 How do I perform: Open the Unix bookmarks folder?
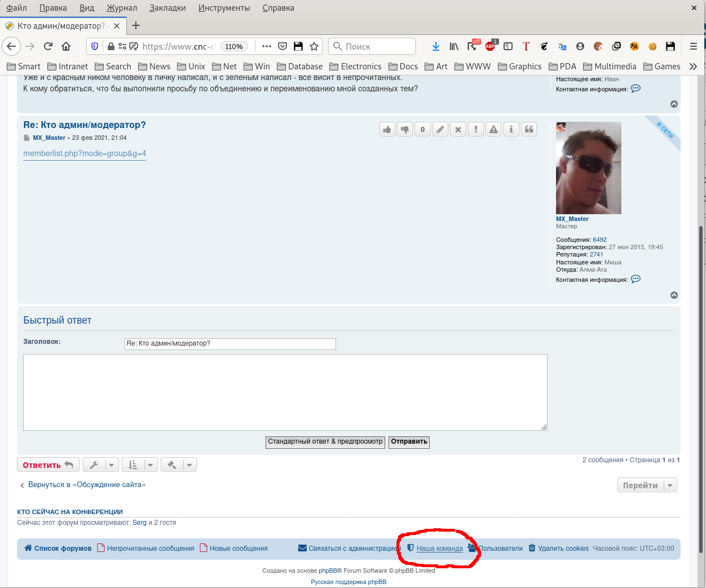tap(191, 67)
